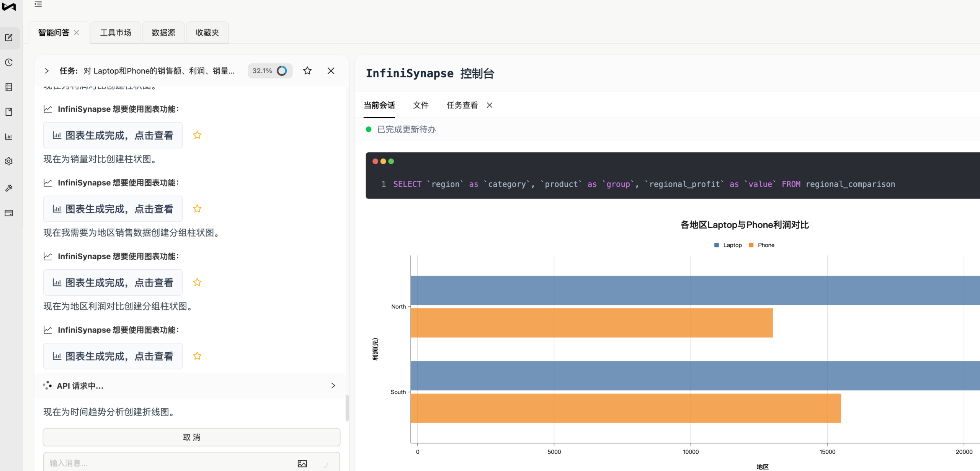This screenshot has height=471, width=980.
Task: Favorite the task with the header star
Action: 307,71
